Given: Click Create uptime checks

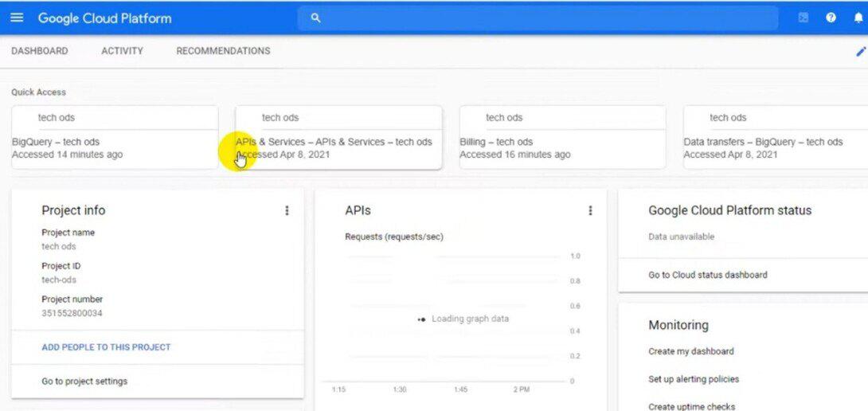Looking at the screenshot, I should (692, 406).
